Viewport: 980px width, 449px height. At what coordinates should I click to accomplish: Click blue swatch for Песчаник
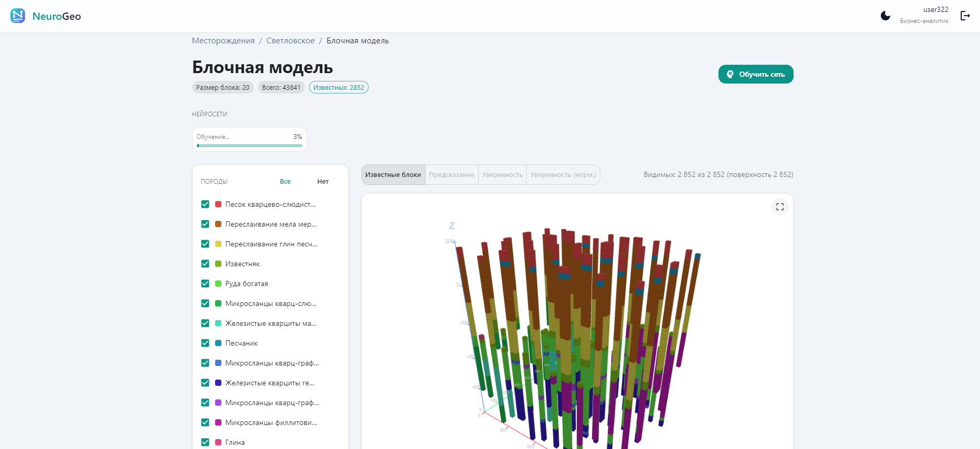pyautogui.click(x=218, y=343)
